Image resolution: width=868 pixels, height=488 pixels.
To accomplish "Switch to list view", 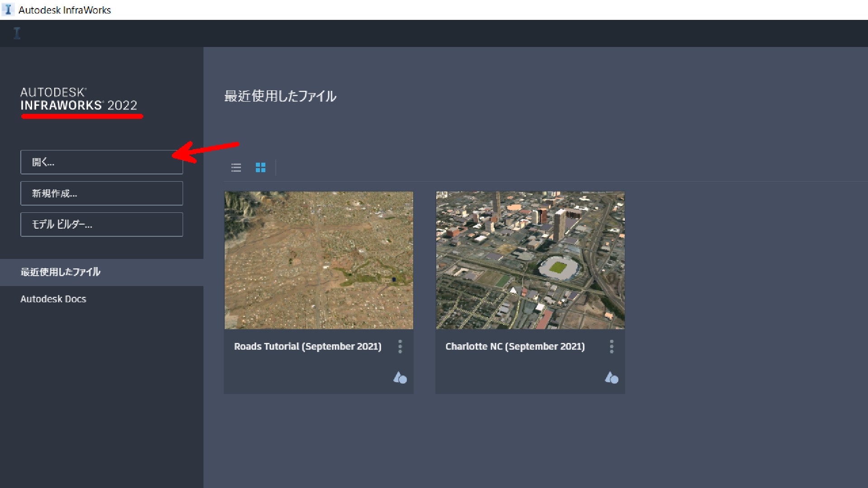I will tap(236, 168).
